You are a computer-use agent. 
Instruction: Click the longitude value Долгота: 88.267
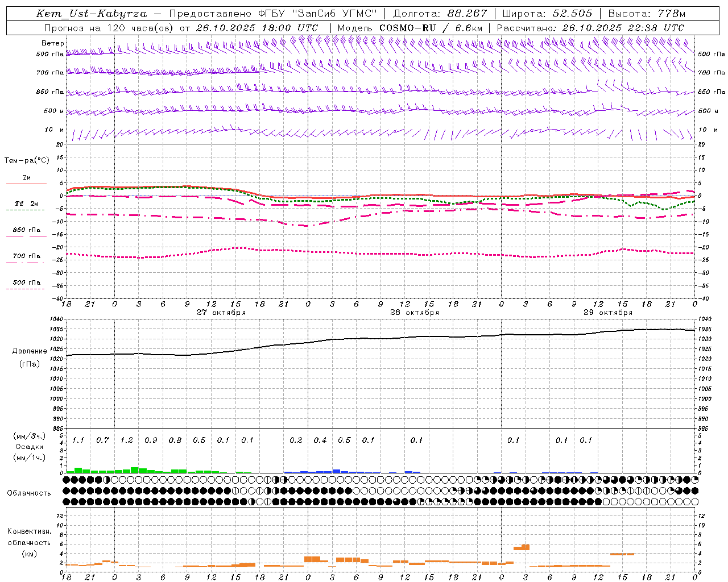click(x=440, y=14)
